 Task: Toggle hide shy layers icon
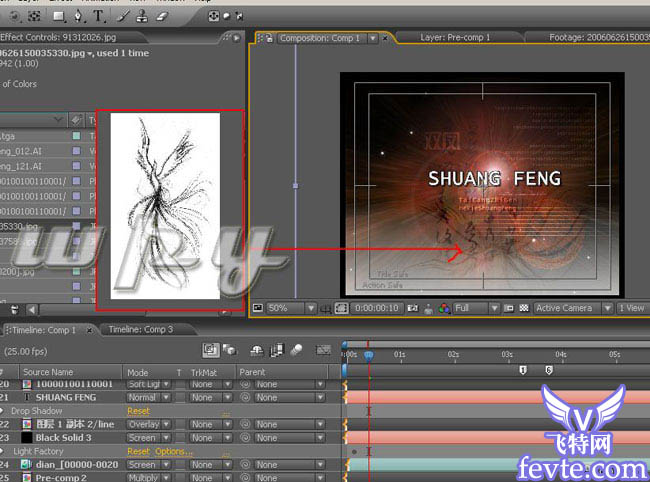click(x=257, y=351)
